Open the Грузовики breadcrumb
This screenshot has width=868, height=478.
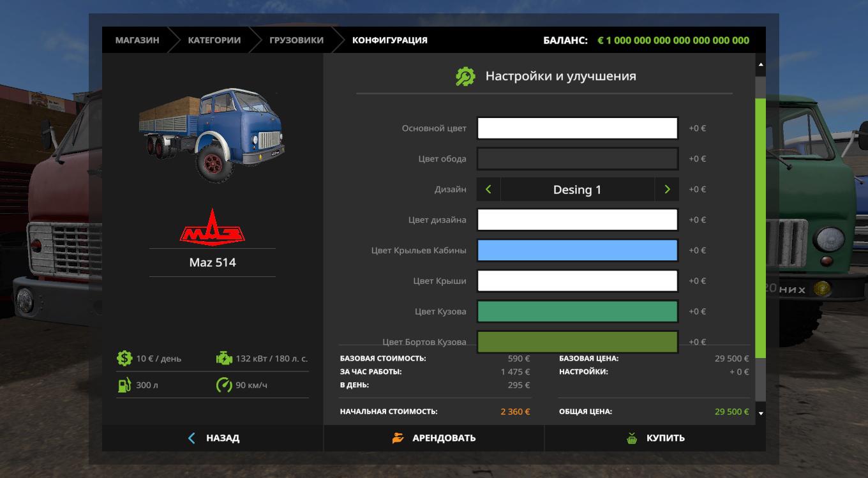pyautogui.click(x=296, y=40)
